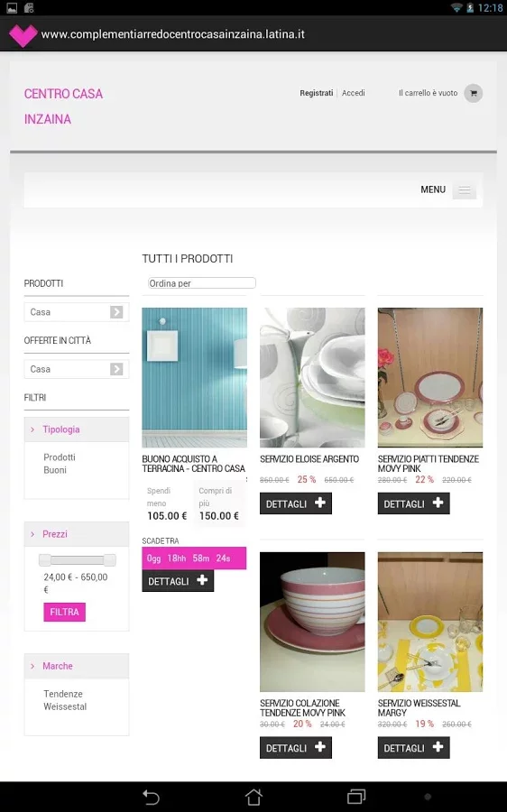Open Dettagli for Servizio Piatti Tendenze
Image resolution: width=507 pixels, height=812 pixels.
tap(413, 503)
